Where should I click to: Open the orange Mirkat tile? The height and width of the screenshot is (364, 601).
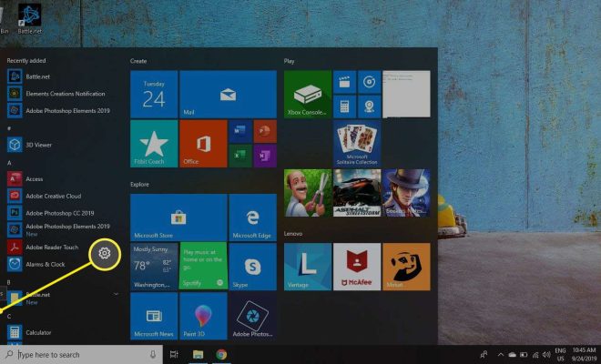406,267
